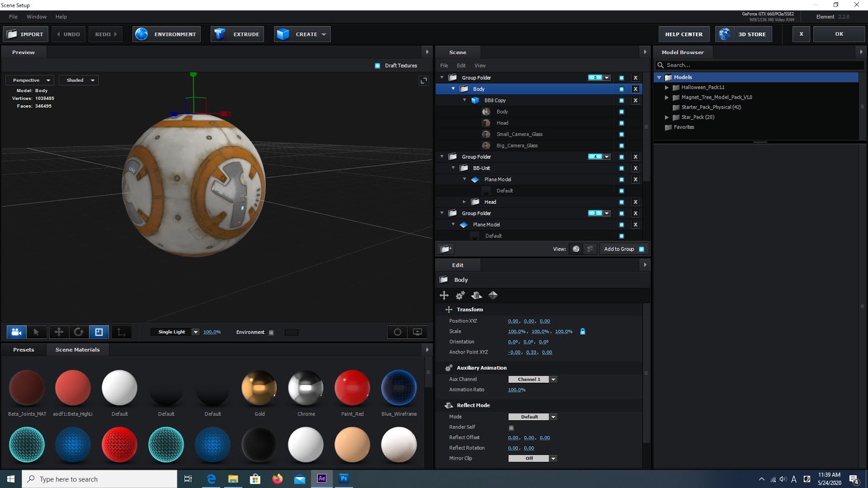The image size is (868, 488).
Task: Click the monitor display icon in preview
Action: 418,332
